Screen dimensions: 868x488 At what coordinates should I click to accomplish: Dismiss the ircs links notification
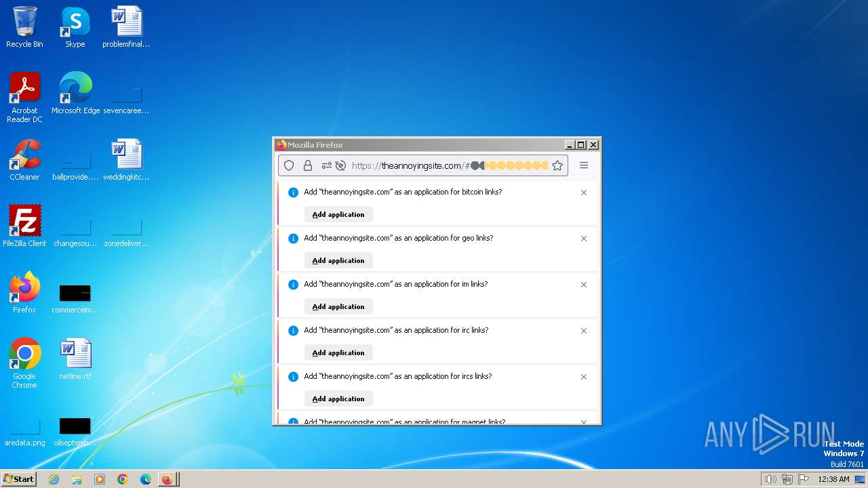click(584, 377)
